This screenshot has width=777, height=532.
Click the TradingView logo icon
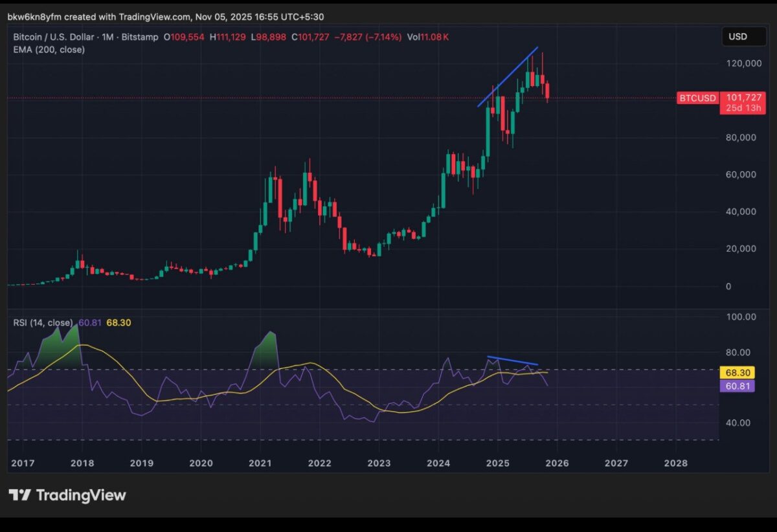(19, 495)
